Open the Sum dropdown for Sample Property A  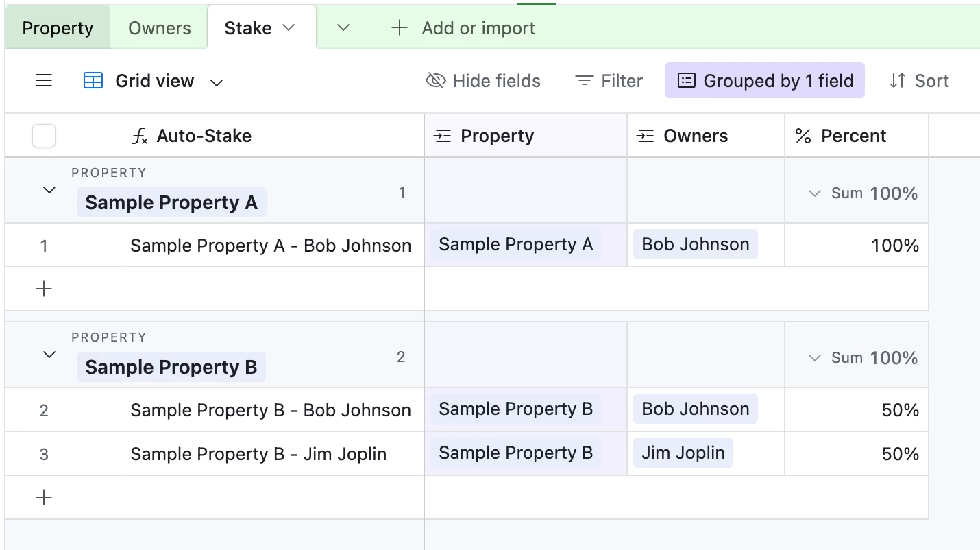tap(815, 193)
